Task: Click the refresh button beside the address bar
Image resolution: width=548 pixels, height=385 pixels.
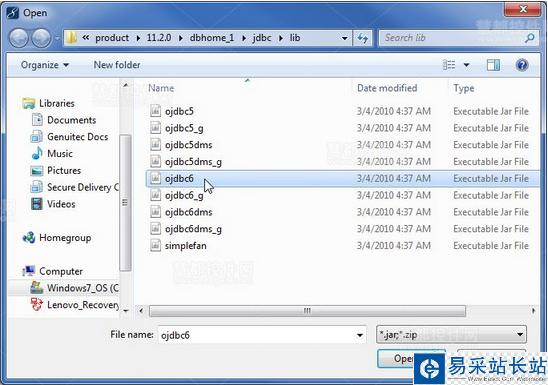Action: pyautogui.click(x=362, y=38)
